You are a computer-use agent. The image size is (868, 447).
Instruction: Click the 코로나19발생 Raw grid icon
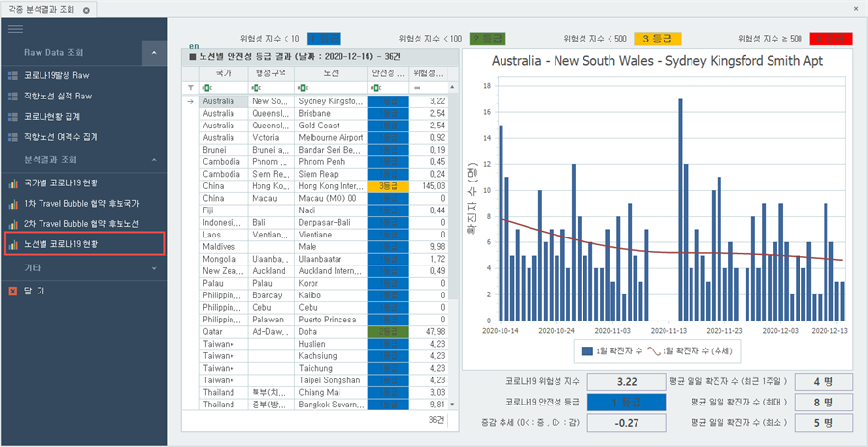point(14,76)
